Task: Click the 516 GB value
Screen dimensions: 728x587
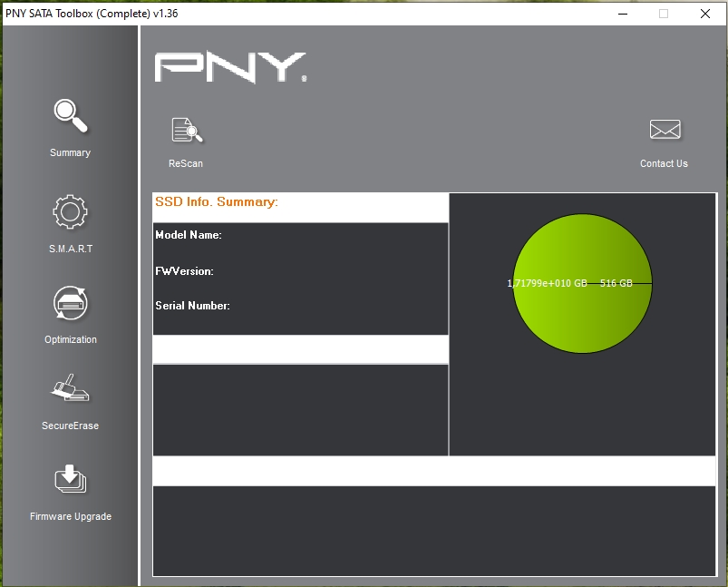Action: point(616,283)
